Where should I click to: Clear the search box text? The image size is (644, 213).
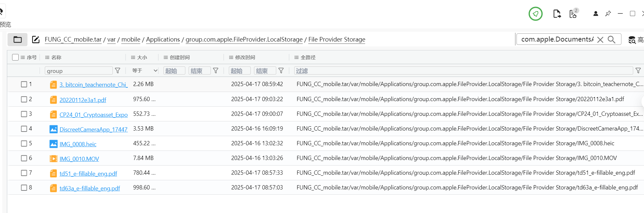600,40
